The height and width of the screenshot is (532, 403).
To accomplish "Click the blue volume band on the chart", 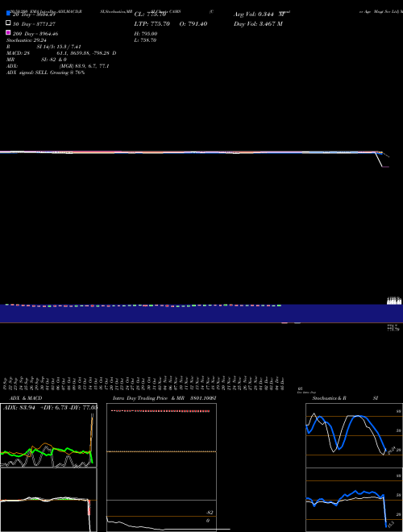I will tap(201, 314).
